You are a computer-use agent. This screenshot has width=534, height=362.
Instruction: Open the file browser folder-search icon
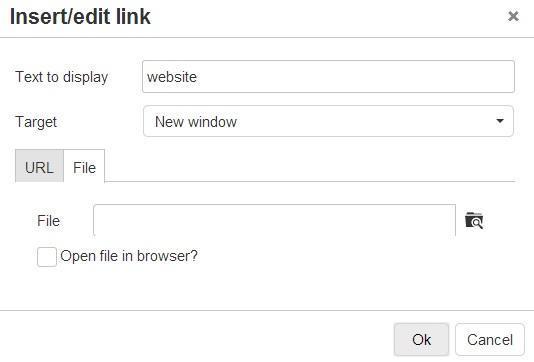(474, 220)
